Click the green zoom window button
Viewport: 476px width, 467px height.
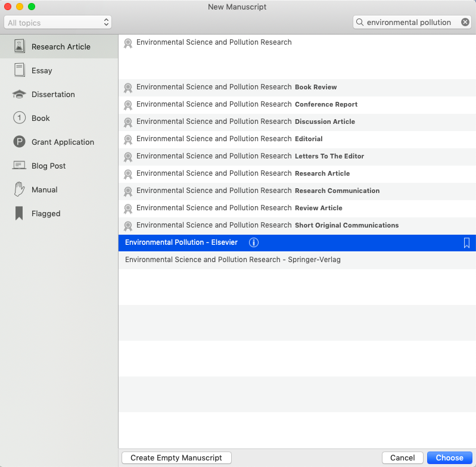point(32,7)
